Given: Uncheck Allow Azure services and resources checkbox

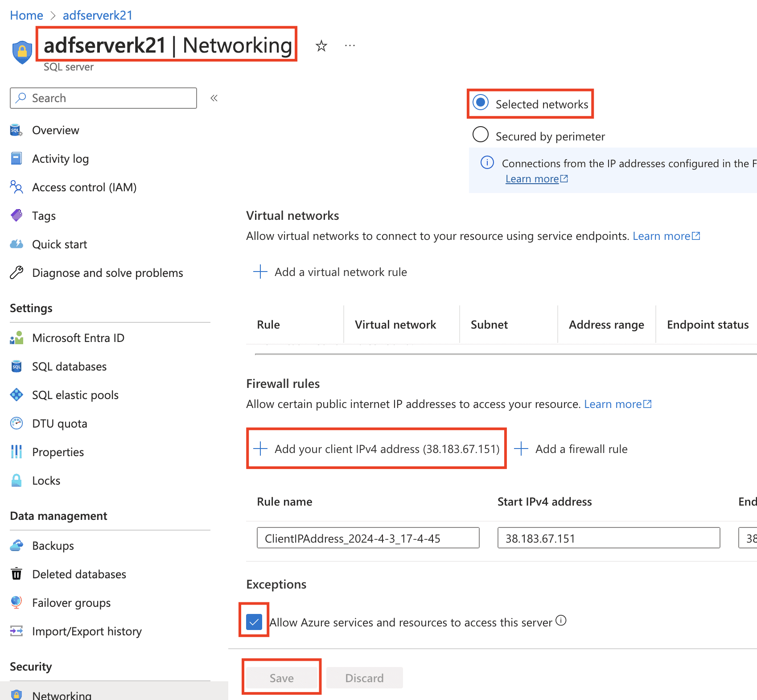Looking at the screenshot, I should (254, 622).
